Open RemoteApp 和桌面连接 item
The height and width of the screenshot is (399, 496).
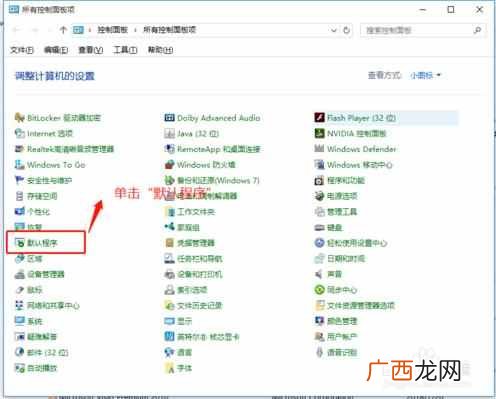[212, 149]
